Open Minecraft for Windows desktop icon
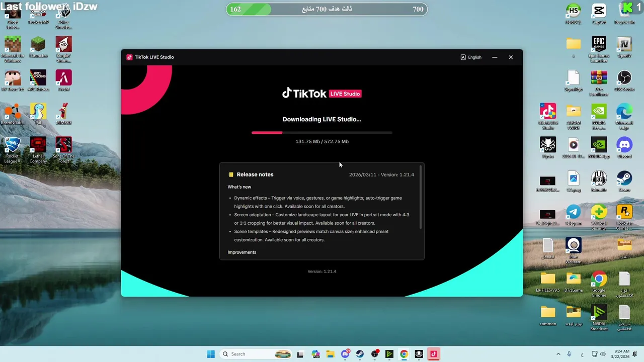644x362 pixels. click(x=13, y=50)
